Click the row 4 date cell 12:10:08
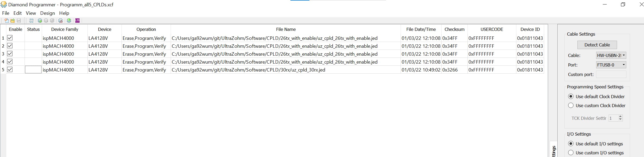 (421, 62)
